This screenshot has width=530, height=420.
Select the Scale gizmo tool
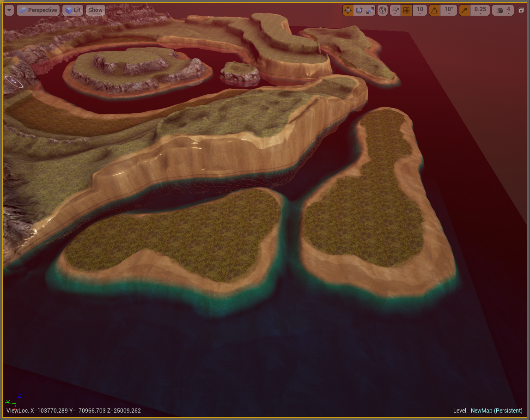tap(370, 10)
